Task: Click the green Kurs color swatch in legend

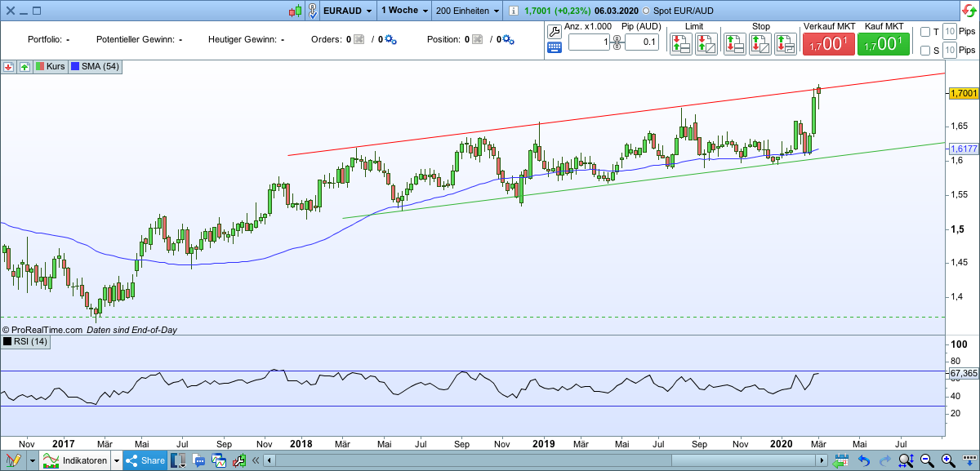Action: tap(39, 67)
